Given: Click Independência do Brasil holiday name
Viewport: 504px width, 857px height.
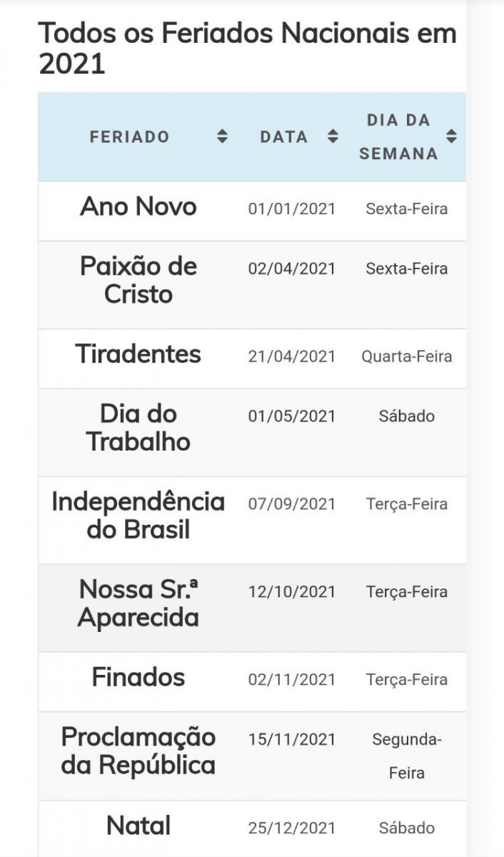Looking at the screenshot, I should [138, 516].
